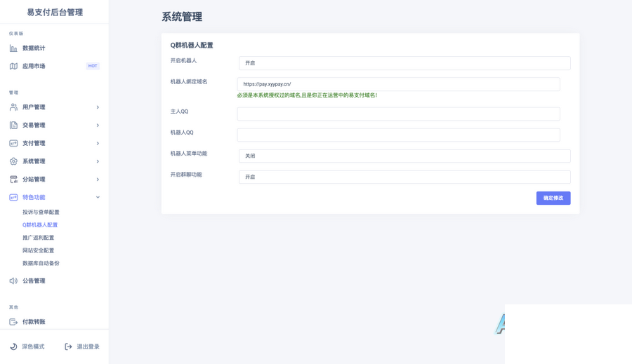Open the 开启群聊功能 dropdown
The height and width of the screenshot is (364, 632).
click(404, 177)
